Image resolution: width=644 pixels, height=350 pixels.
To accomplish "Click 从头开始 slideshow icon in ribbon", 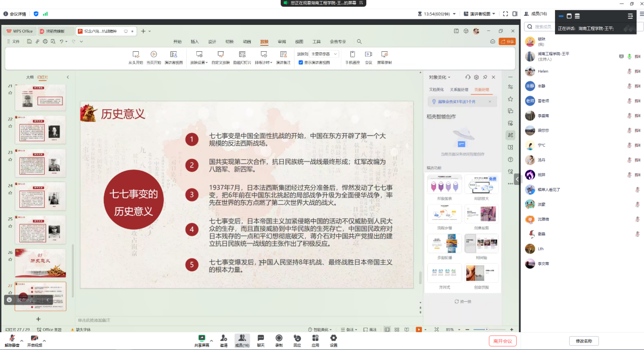I will (x=135, y=54).
